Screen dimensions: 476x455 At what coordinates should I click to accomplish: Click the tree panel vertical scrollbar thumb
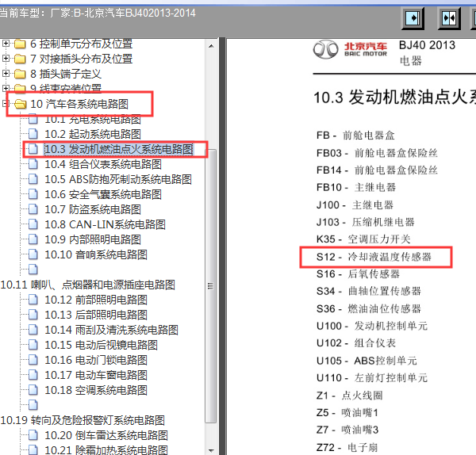click(x=211, y=285)
